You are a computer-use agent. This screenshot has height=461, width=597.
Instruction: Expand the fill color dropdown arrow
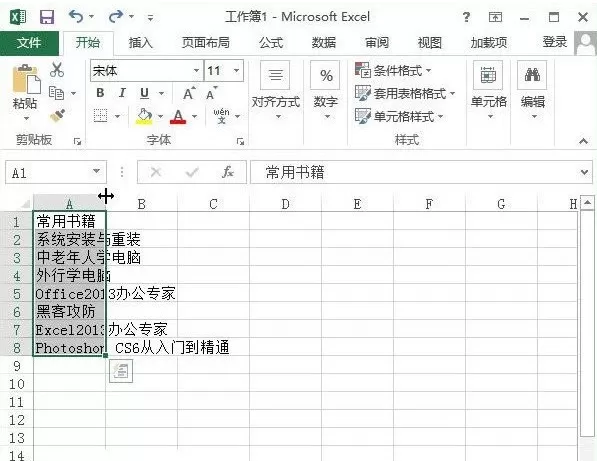click(160, 116)
